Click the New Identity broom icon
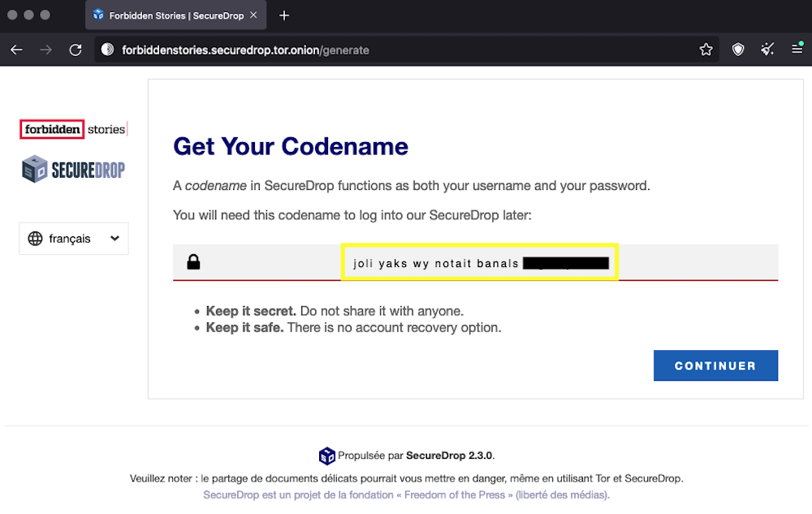812x514 pixels. (x=767, y=50)
